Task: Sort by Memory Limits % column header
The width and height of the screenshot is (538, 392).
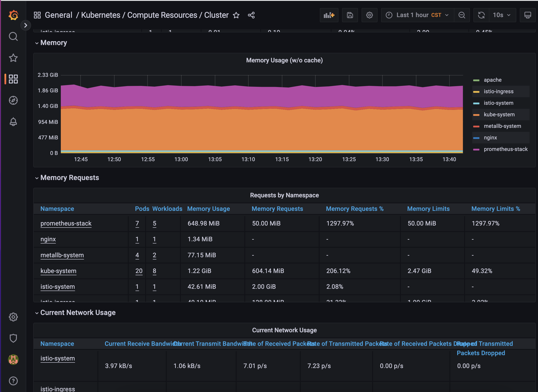Action: (496, 209)
